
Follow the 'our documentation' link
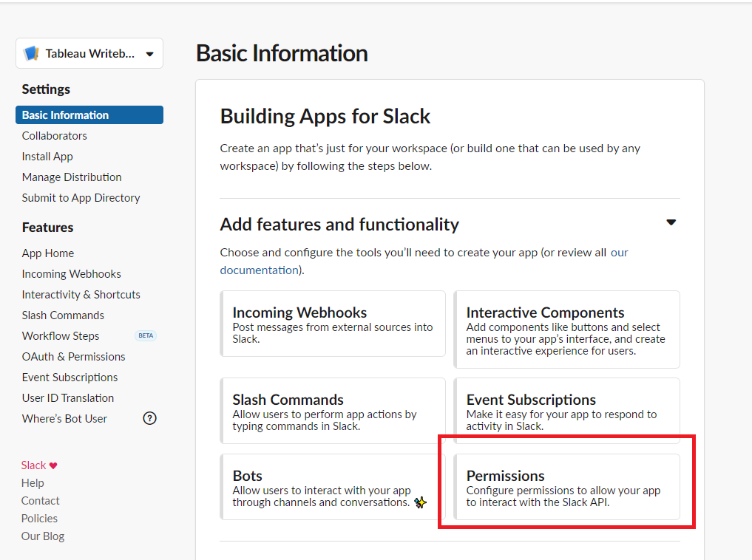tap(259, 270)
